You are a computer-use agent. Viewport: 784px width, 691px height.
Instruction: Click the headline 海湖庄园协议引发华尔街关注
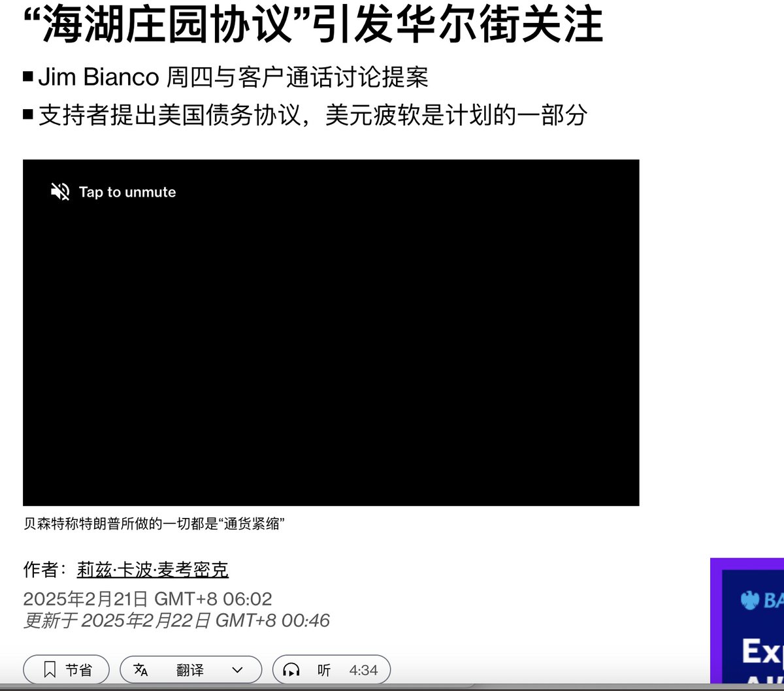point(314,25)
